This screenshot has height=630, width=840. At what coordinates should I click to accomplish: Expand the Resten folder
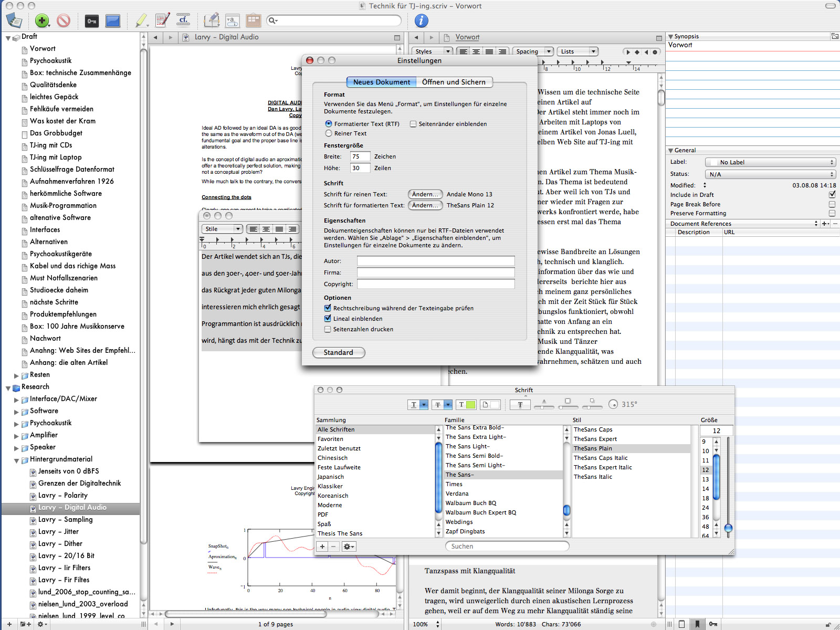[16, 376]
